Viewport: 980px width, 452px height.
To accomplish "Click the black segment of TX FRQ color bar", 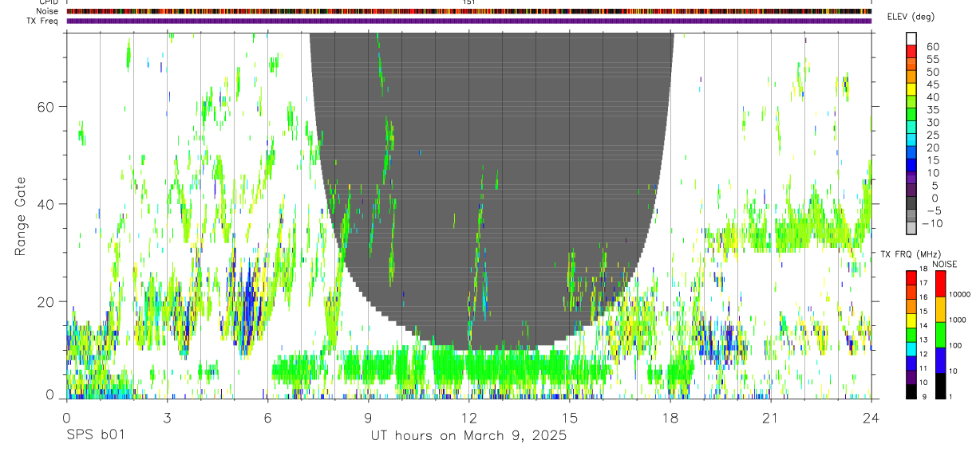I will pyautogui.click(x=911, y=391).
